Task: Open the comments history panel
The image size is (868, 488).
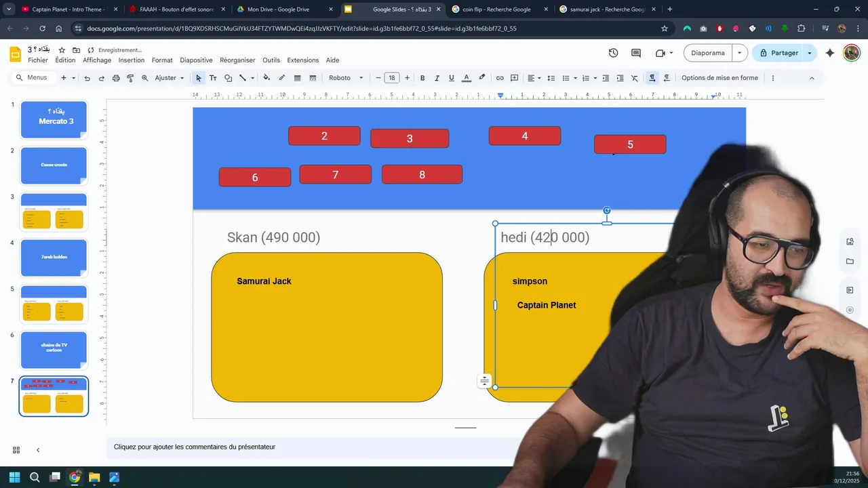Action: 636,53
